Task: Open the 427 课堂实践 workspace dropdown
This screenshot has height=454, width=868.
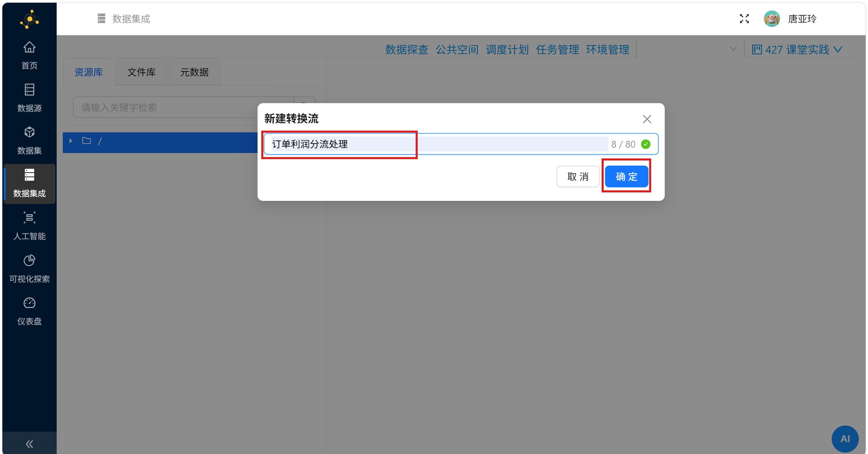Action: tap(797, 50)
